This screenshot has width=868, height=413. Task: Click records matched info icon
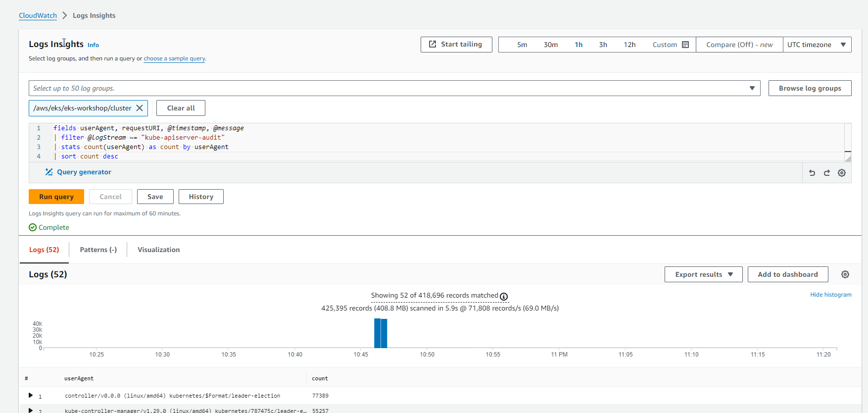[504, 297]
